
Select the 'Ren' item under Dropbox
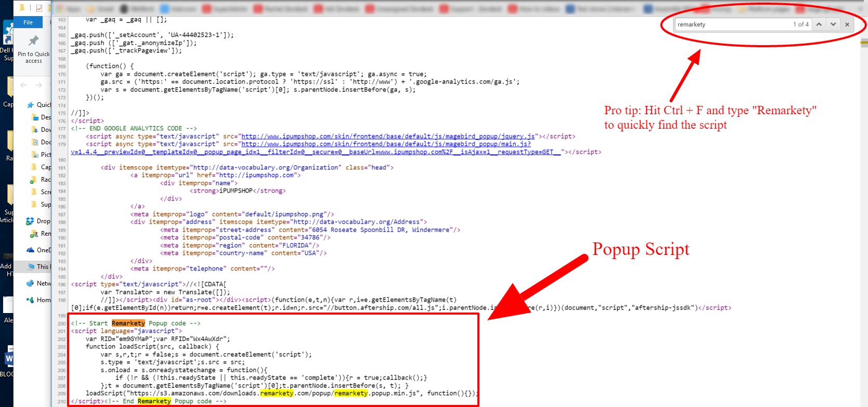tap(41, 234)
